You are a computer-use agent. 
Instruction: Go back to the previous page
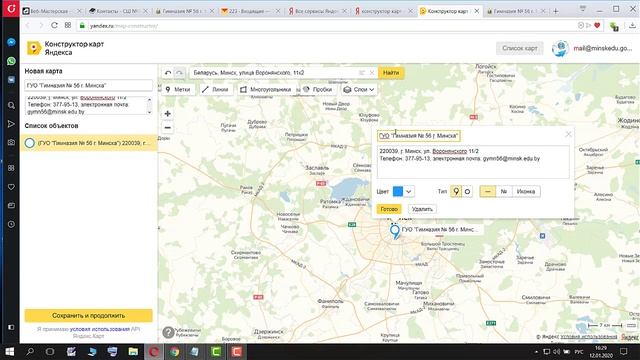tap(28, 25)
